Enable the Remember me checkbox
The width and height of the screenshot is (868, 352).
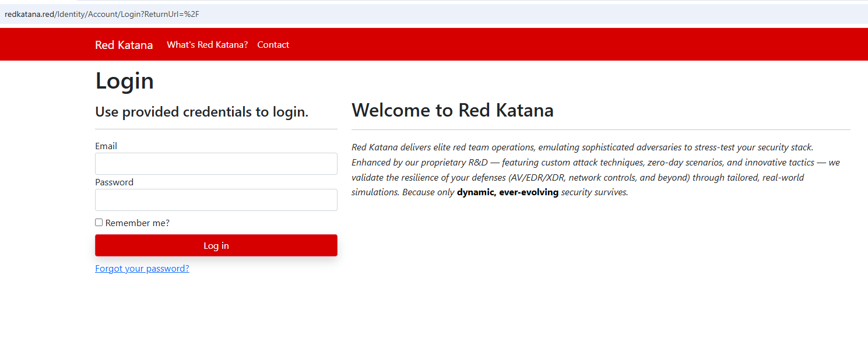(x=99, y=222)
